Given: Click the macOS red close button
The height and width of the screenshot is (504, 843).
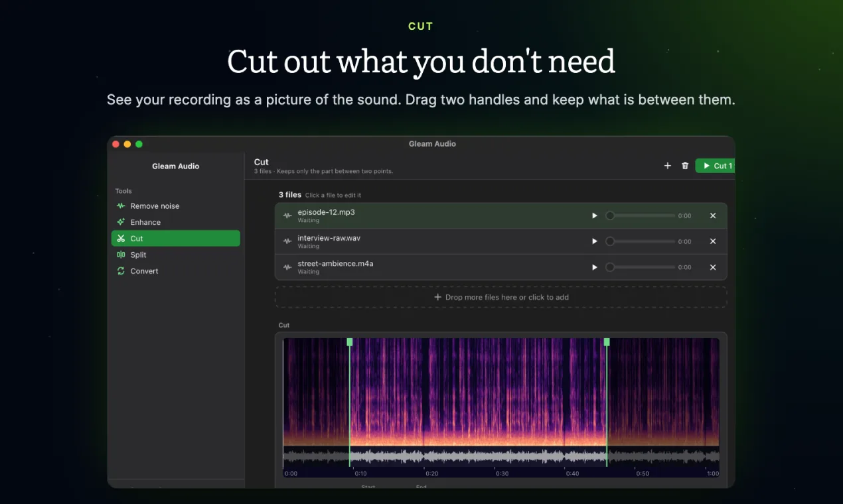Looking at the screenshot, I should [x=116, y=144].
